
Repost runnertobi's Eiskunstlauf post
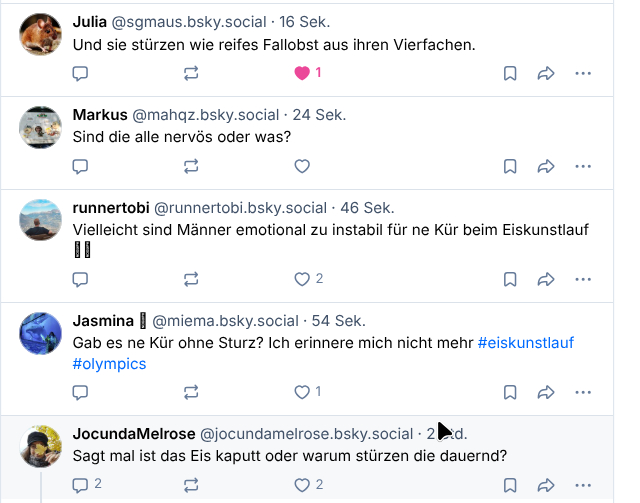click(191, 279)
